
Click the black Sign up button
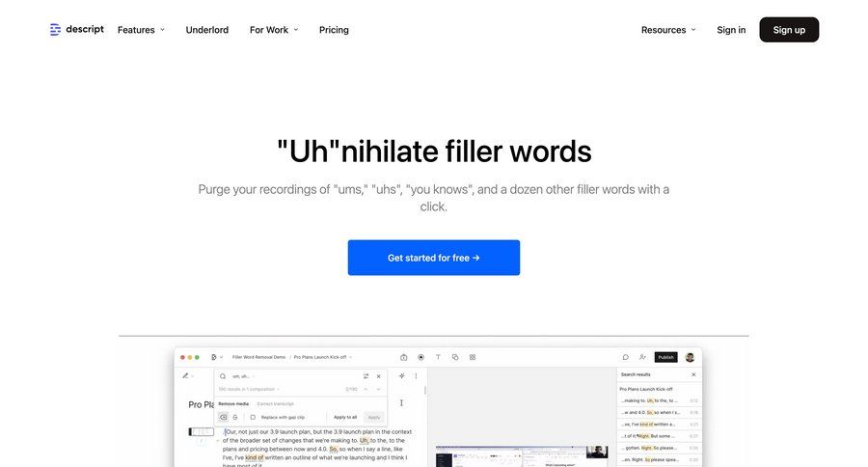click(789, 30)
